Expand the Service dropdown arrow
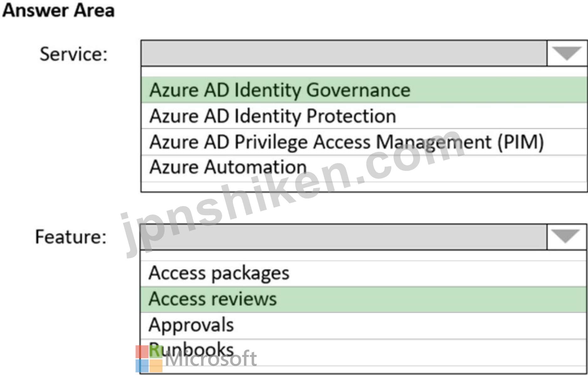This screenshot has width=588, height=375. click(x=567, y=53)
